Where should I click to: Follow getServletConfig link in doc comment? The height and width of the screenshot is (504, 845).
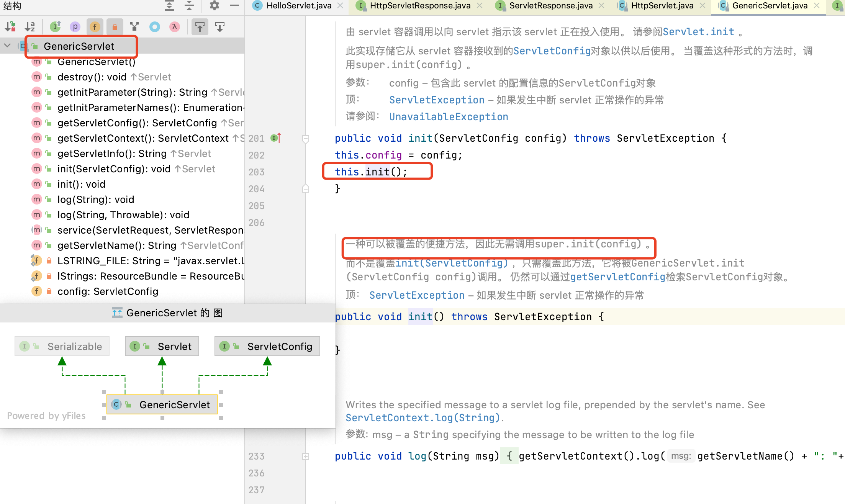[617, 277]
